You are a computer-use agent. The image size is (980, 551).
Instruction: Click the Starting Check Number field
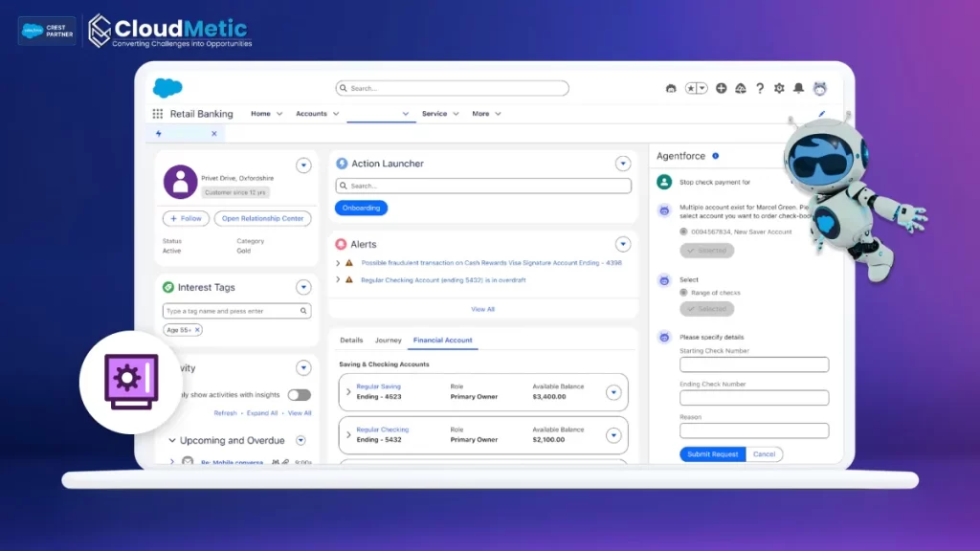pyautogui.click(x=753, y=364)
